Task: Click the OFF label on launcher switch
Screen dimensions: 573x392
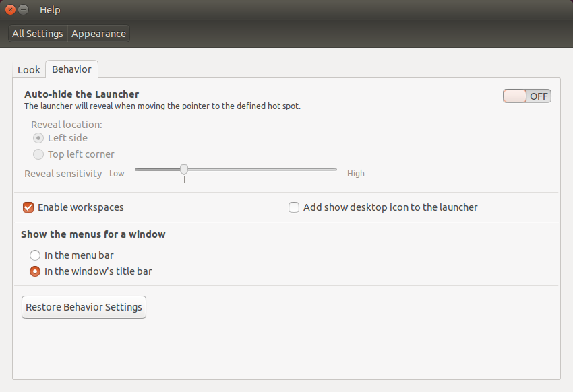Action: coord(539,96)
